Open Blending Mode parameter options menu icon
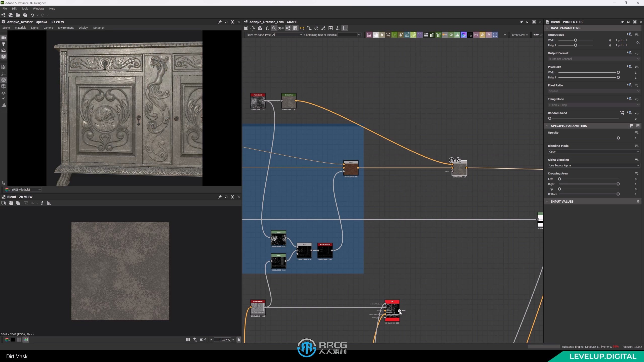The width and height of the screenshot is (644, 362). click(637, 146)
